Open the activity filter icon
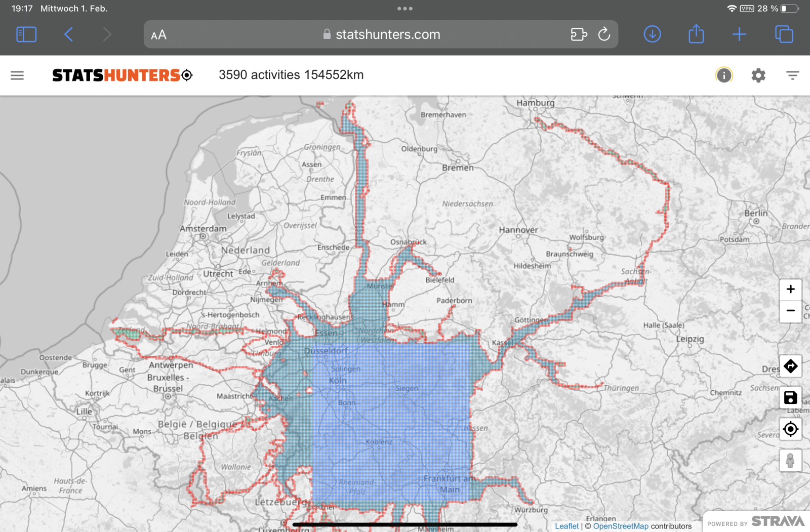 coord(792,75)
